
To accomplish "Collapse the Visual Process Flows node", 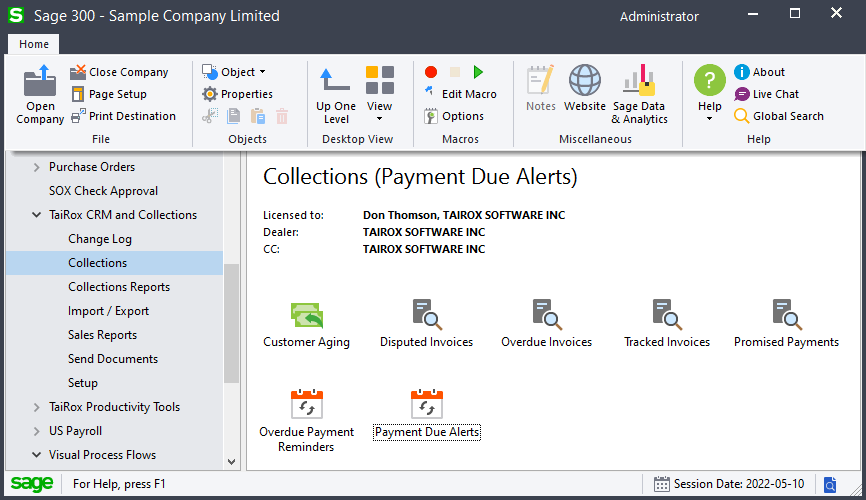I will point(36,455).
